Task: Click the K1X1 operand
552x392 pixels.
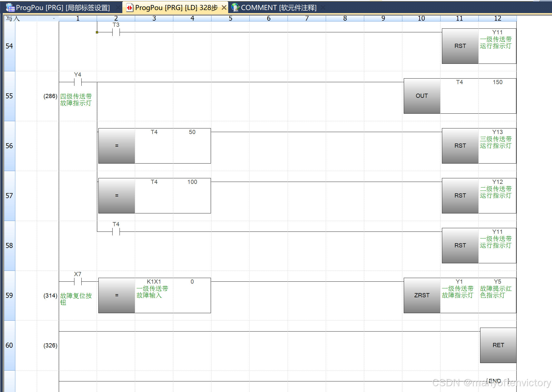Action: (154, 282)
